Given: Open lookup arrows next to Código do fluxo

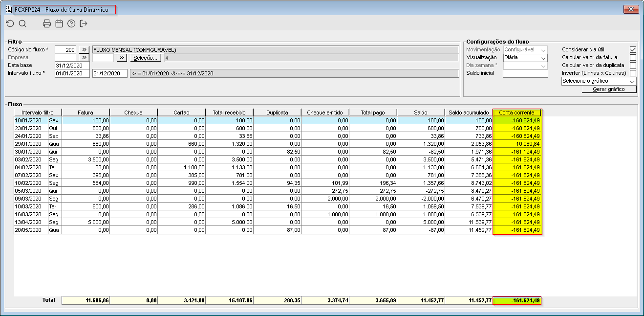Looking at the screenshot, I should [84, 50].
